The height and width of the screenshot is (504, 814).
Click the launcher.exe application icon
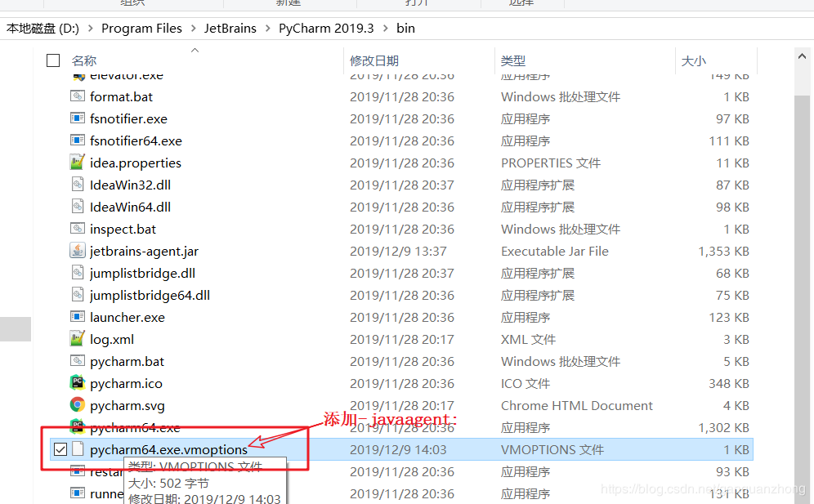coord(78,317)
